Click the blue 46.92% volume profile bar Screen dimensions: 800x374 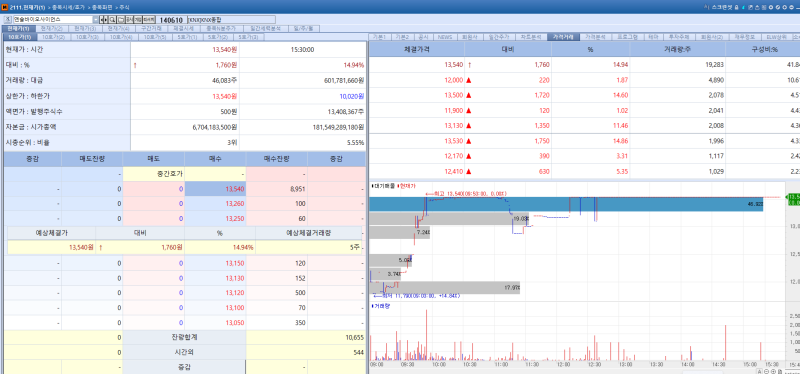click(566, 204)
